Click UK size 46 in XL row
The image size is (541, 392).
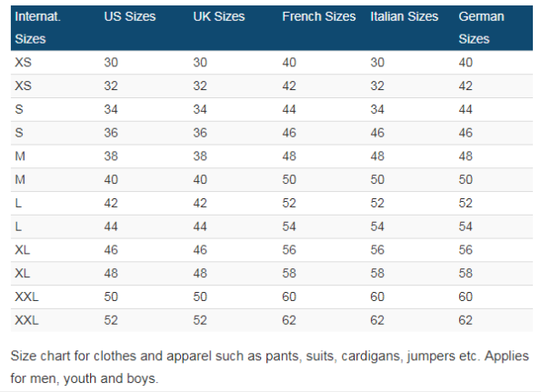(200, 250)
